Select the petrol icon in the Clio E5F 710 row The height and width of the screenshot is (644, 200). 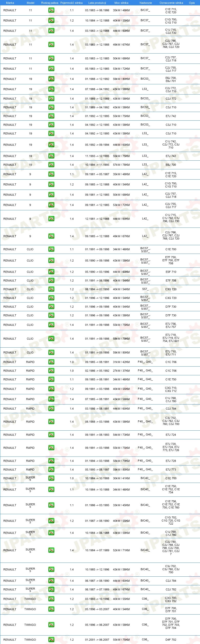[51, 272]
